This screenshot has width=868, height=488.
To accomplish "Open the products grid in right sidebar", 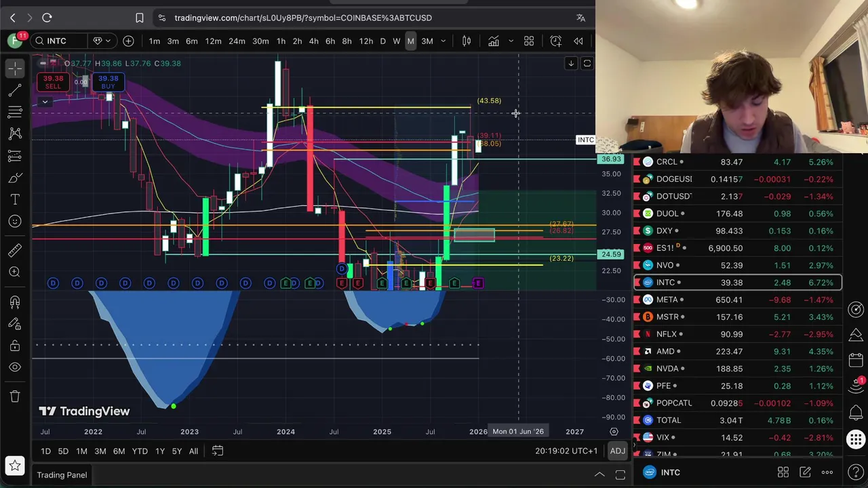I will [856, 440].
